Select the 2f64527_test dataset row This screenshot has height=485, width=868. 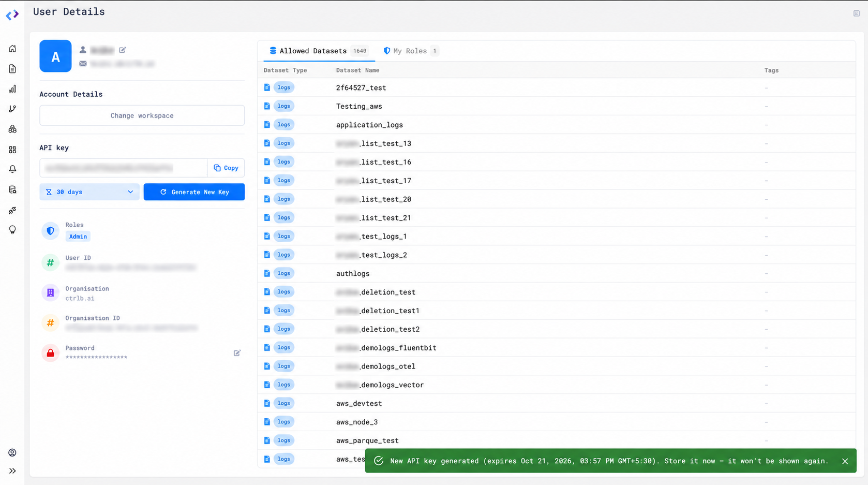556,87
